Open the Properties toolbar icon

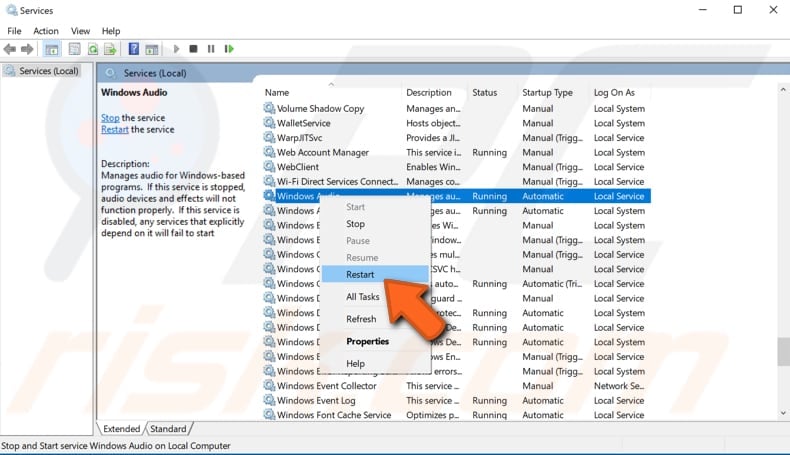(74, 49)
